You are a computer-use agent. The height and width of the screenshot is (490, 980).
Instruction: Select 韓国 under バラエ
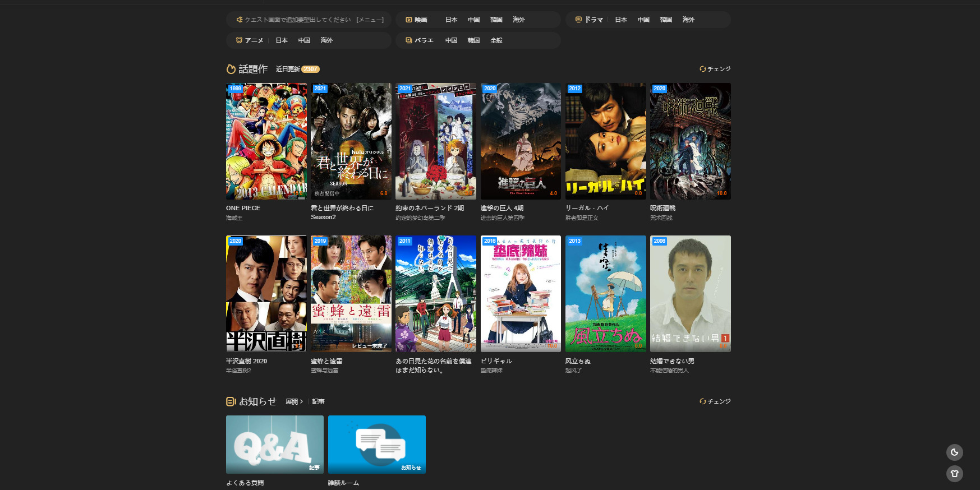pyautogui.click(x=474, y=40)
